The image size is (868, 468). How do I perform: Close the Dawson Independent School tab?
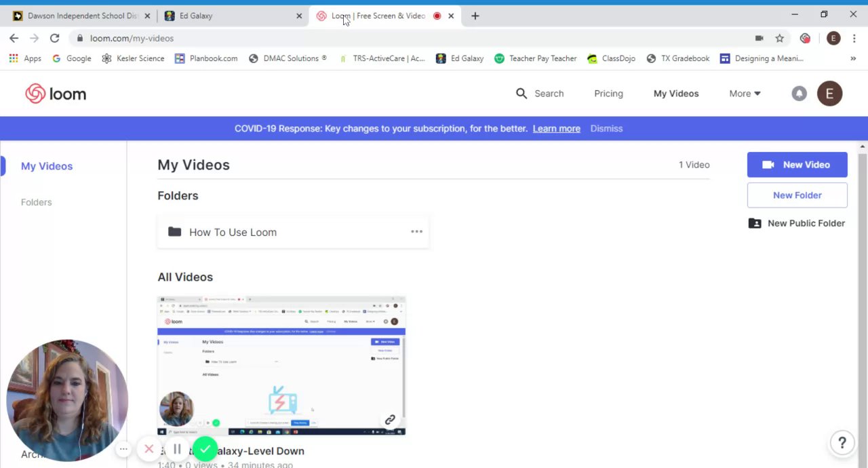pyautogui.click(x=147, y=16)
